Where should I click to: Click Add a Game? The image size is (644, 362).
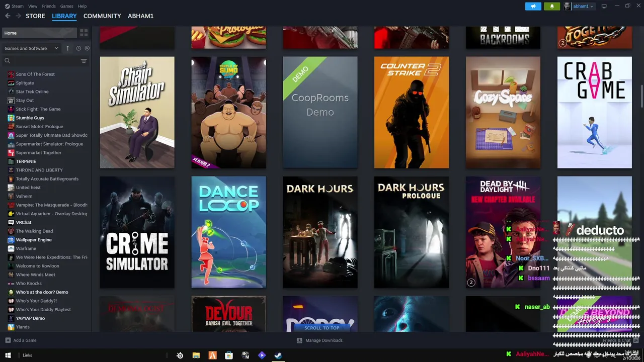point(21,340)
